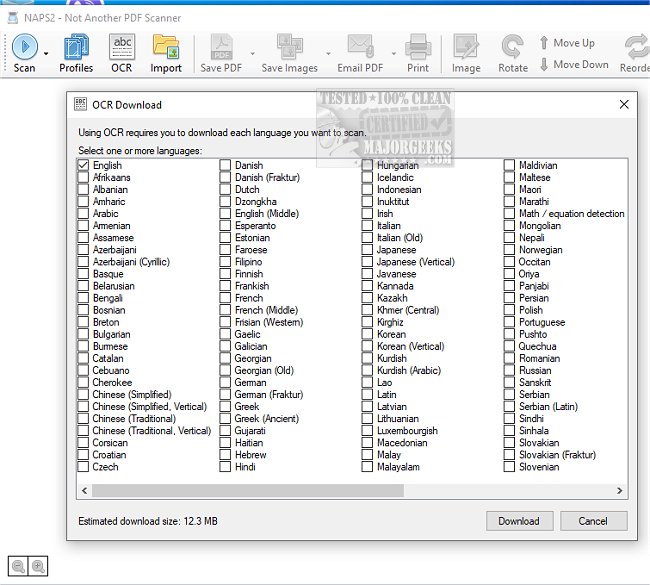Screen dimensions: 650x585
Task: Zoom out using the magnifier minus icon
Action: point(18,566)
